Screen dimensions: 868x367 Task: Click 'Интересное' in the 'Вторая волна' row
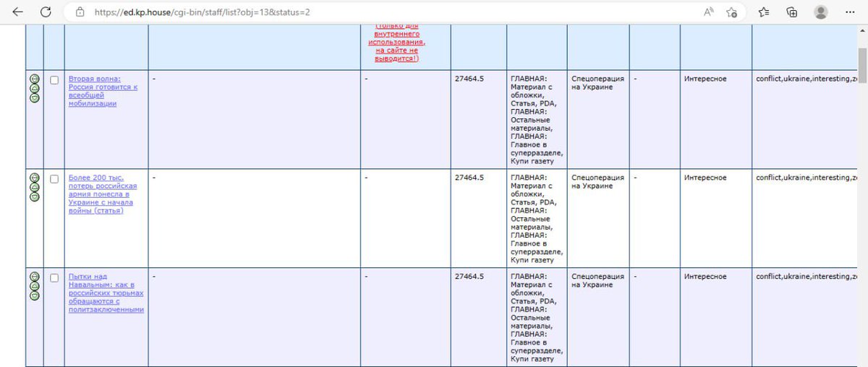pyautogui.click(x=705, y=79)
